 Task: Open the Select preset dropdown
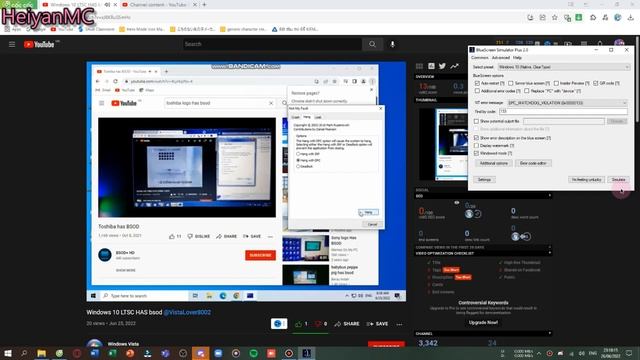pyautogui.click(x=563, y=67)
